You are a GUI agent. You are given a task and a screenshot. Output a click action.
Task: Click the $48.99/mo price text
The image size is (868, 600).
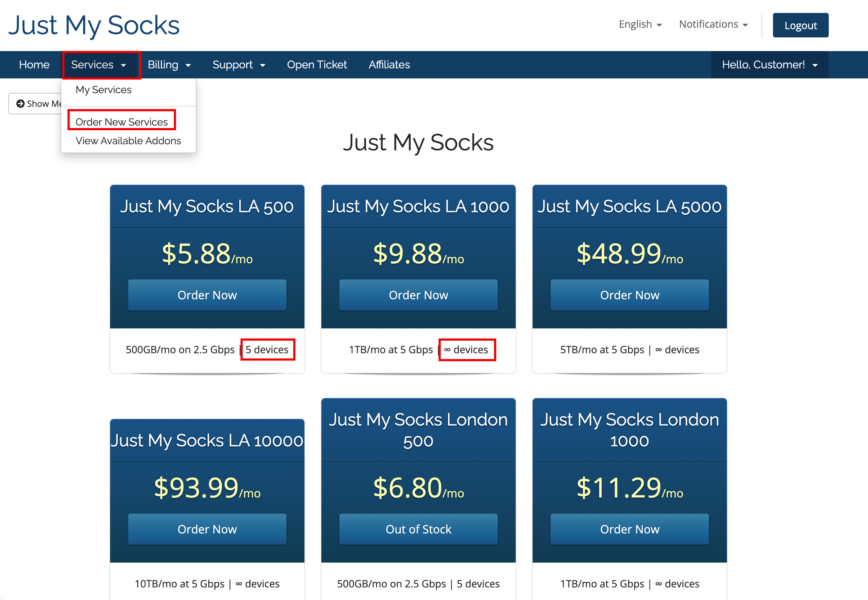click(x=629, y=254)
